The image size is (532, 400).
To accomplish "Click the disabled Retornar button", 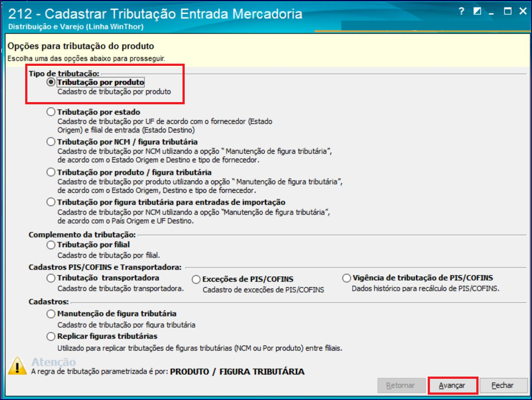I will click(401, 385).
